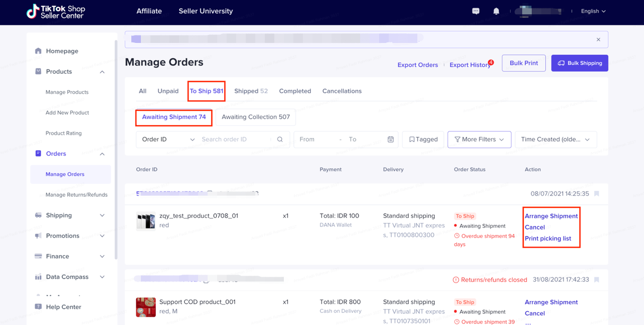Open the calendar date picker icon
This screenshot has width=644, height=325.
[x=390, y=139]
